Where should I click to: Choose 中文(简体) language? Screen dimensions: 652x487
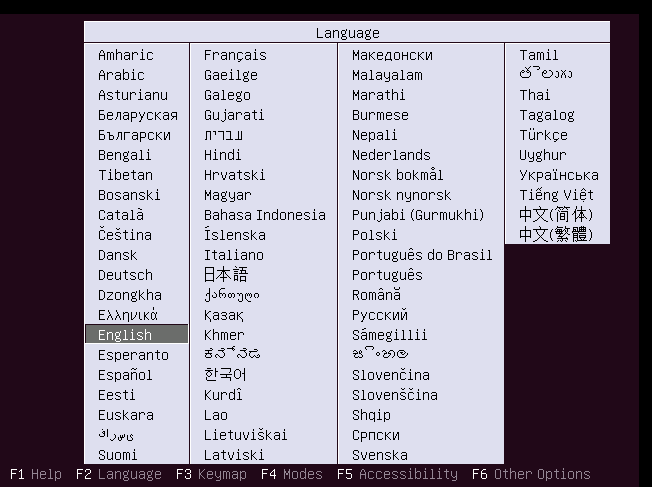coord(556,215)
